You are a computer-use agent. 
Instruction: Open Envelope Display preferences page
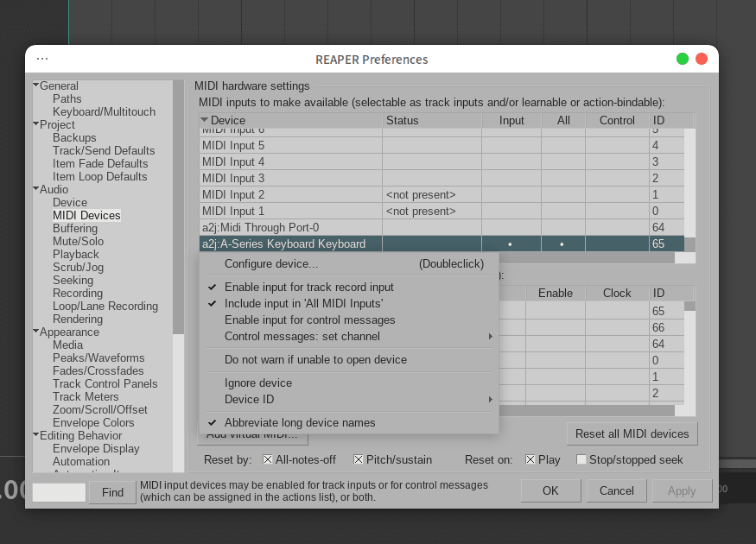(x=96, y=449)
